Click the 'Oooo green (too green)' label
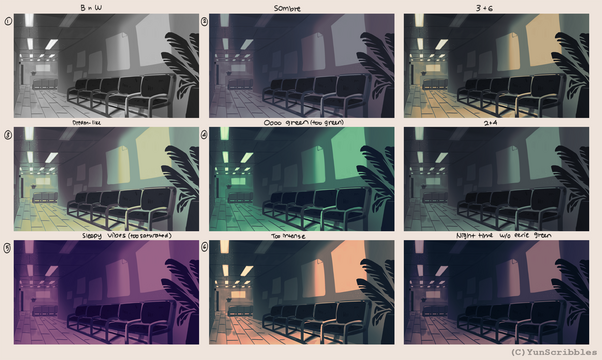This screenshot has width=602, height=360. coord(304,123)
